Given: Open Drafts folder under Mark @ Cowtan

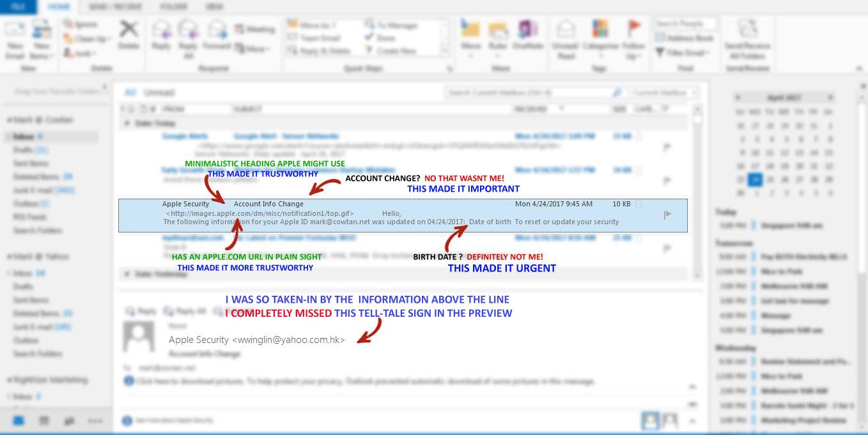Looking at the screenshot, I should click(31, 150).
